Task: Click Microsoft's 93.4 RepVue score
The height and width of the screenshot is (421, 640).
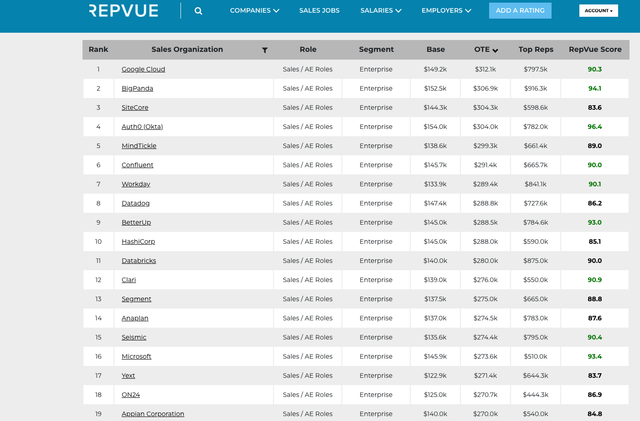Action: coord(595,356)
